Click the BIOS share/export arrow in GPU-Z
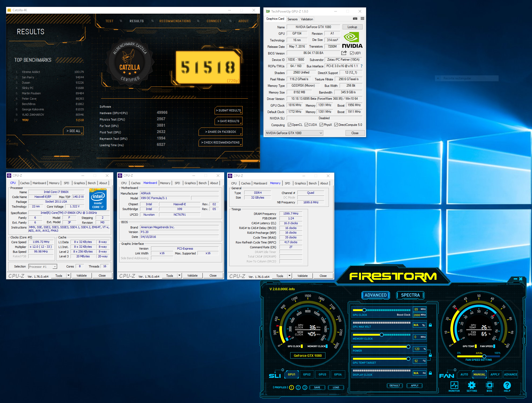The width and height of the screenshot is (532, 403). (x=344, y=53)
